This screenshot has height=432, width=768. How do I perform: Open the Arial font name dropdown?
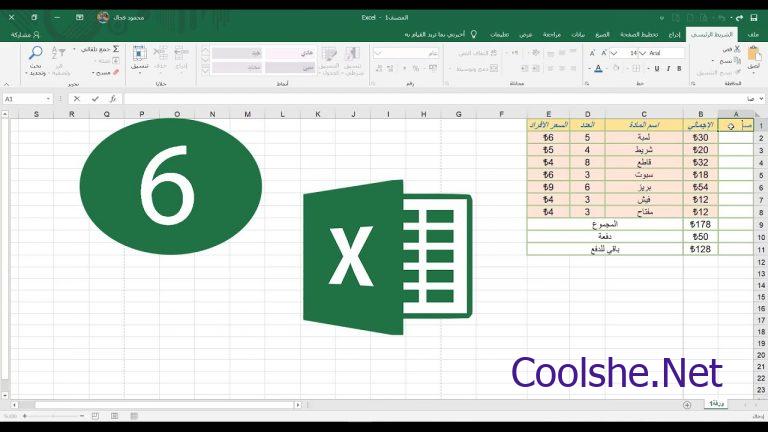coord(643,53)
